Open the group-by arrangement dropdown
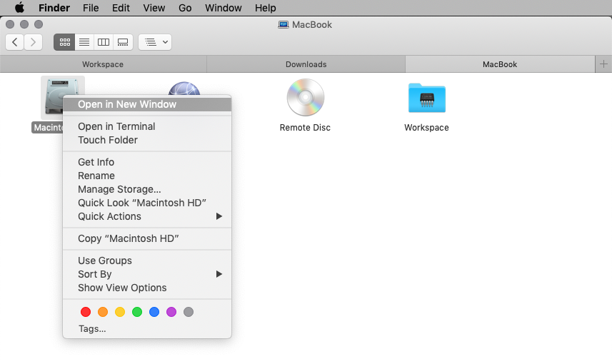Screen dimensions: 612x364 pos(155,42)
